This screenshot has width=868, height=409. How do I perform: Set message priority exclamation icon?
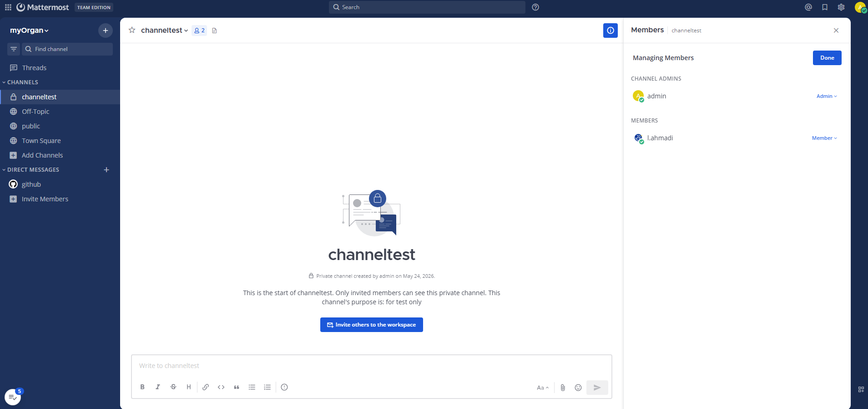pos(284,387)
